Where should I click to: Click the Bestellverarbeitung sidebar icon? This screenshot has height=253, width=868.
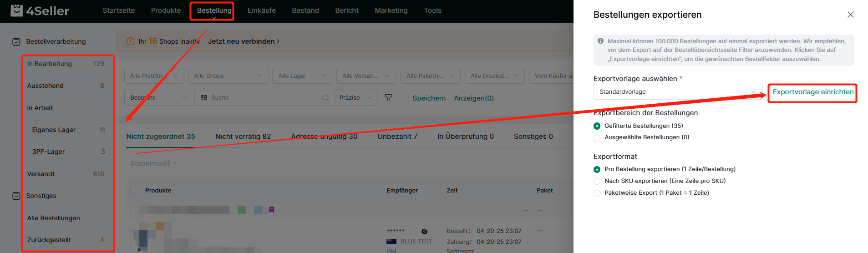[x=16, y=41]
